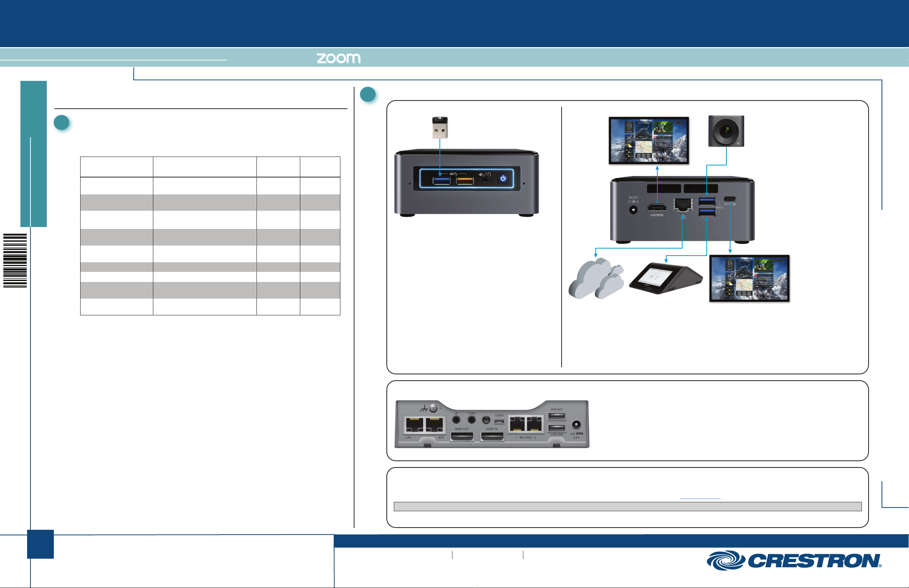Click the 19V power jack on the rear

[633, 210]
